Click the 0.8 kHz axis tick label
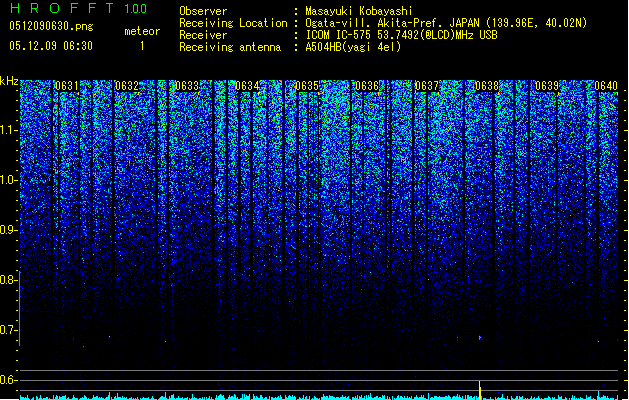The width and height of the screenshot is (629, 400). tap(7, 280)
